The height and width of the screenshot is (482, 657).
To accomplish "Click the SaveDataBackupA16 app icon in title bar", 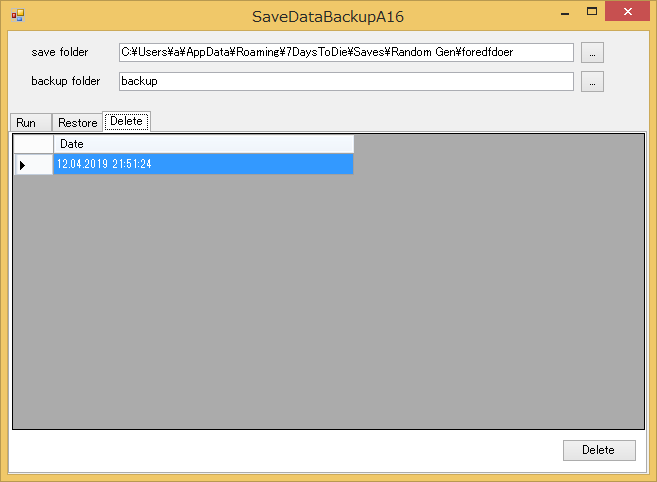I will click(x=18, y=16).
